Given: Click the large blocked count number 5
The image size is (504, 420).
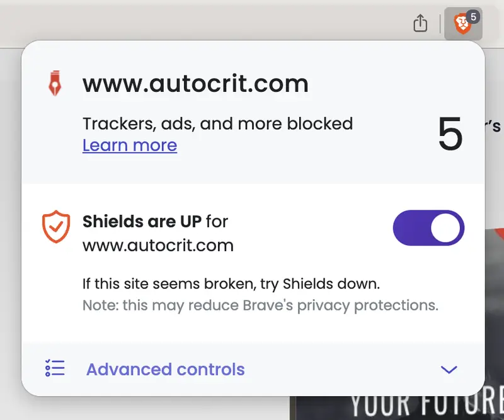Looking at the screenshot, I should click(x=450, y=134).
